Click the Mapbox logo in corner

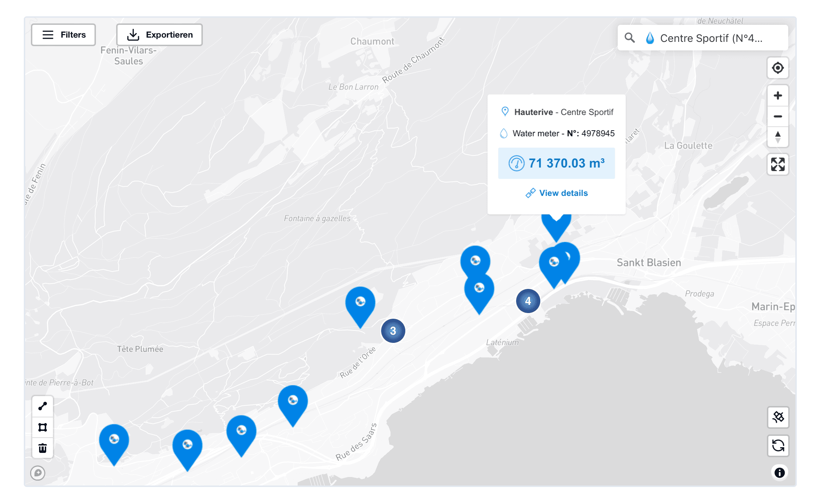38,473
